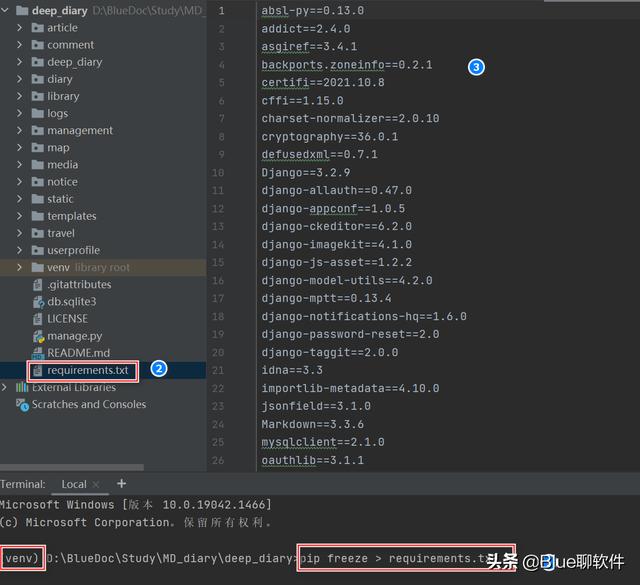Click the README.md markdown file icon

click(38, 353)
